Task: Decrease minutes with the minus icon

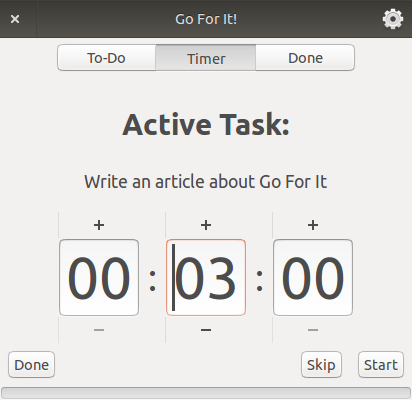Action: coord(206,330)
